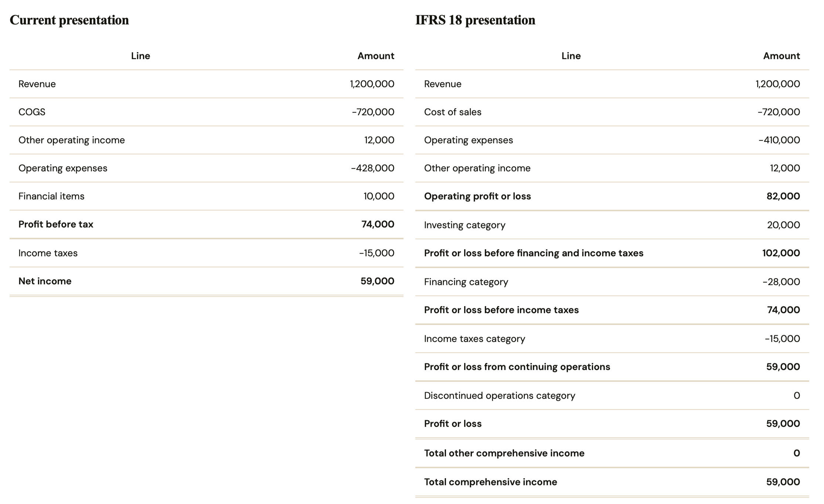
Task: Click the Line column header in left table
Action: (140, 56)
